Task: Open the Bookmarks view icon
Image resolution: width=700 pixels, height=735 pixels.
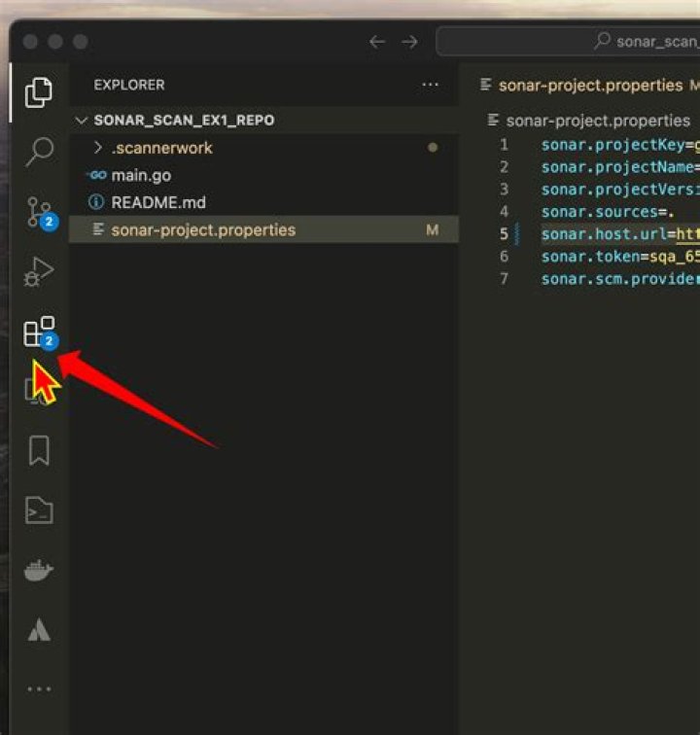Action: point(39,450)
